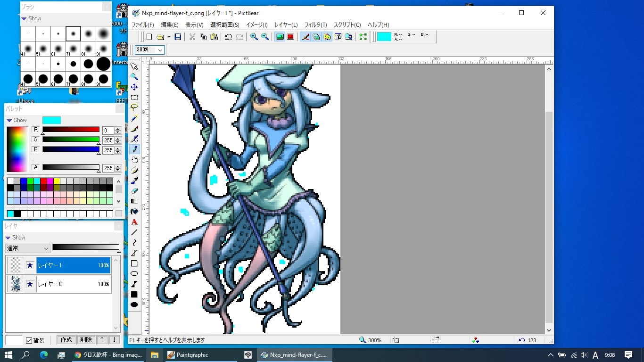This screenshot has height=362, width=644.
Task: Zoom out with the minus magnifier icon
Action: (x=265, y=37)
